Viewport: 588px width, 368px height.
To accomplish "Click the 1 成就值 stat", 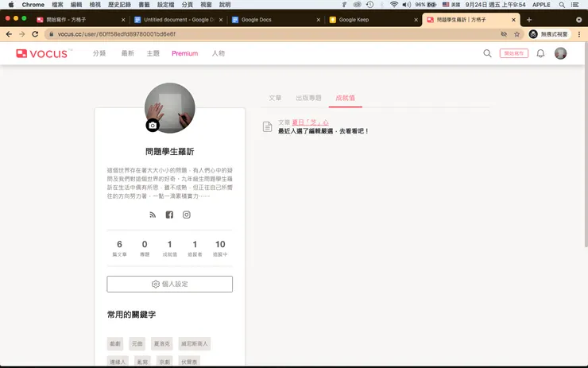I will pyautogui.click(x=169, y=248).
